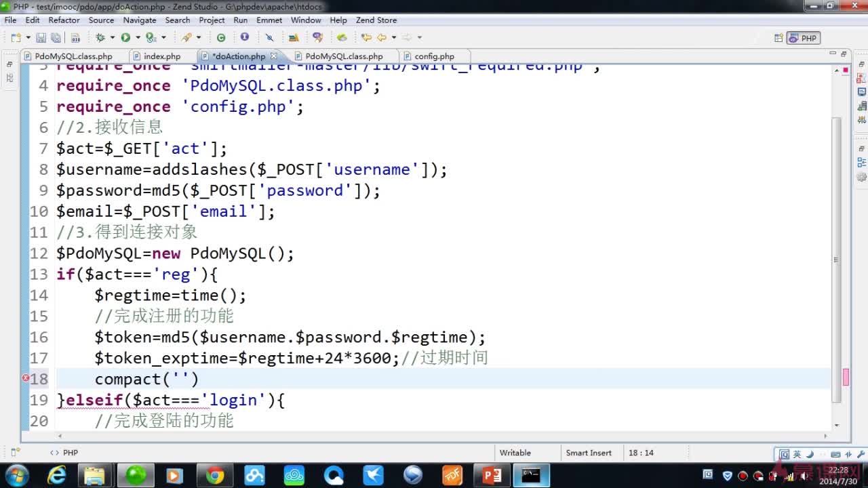Open PowerPoint from the taskbar
The width and height of the screenshot is (868, 488).
coord(492,476)
